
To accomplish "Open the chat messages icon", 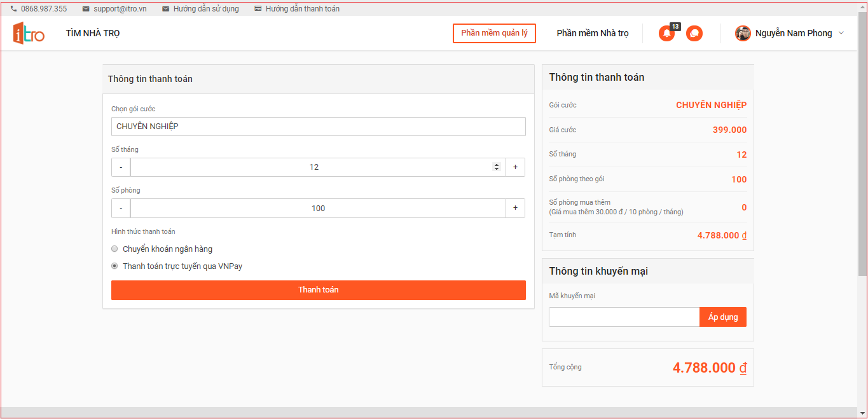I will pyautogui.click(x=694, y=34).
